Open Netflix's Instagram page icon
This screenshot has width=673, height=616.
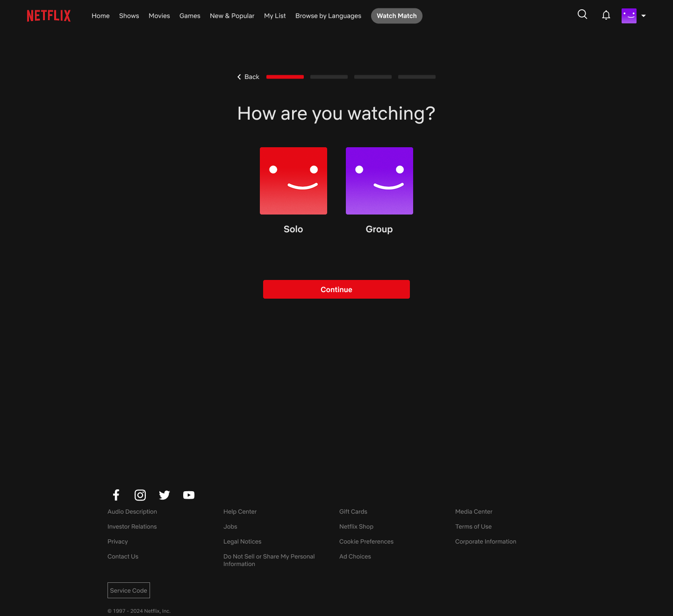[140, 495]
